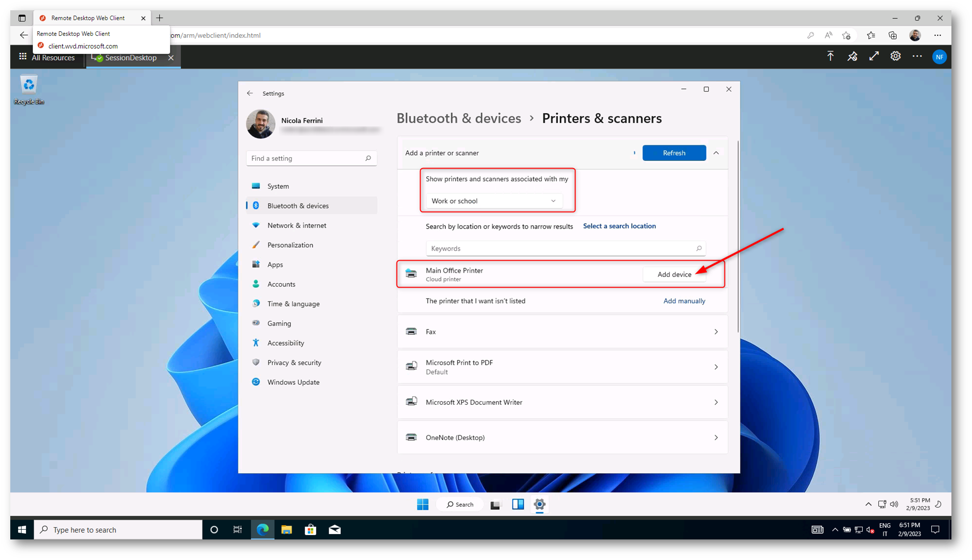Enter fullscreen with the expand arrows icon
972x560 pixels.
pos(874,56)
